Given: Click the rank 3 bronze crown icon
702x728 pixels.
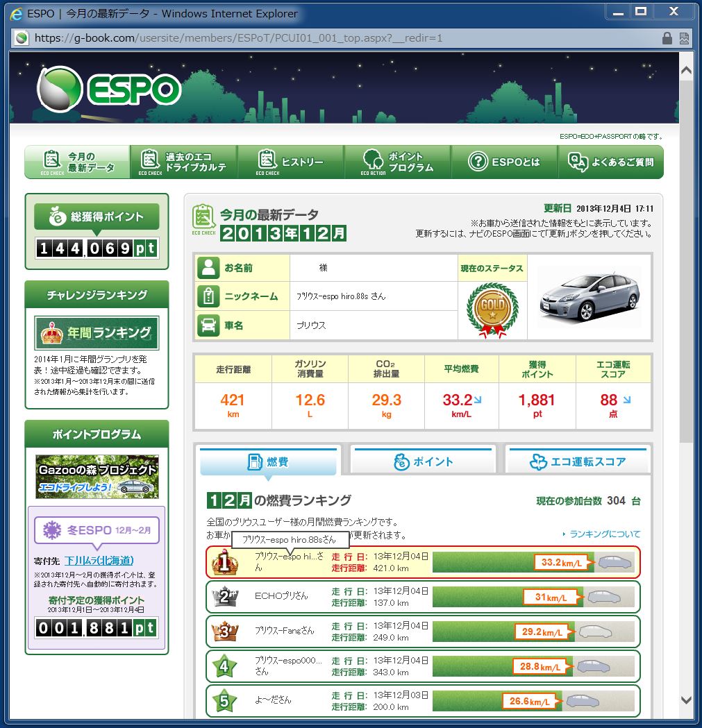Looking at the screenshot, I should coord(225,632).
